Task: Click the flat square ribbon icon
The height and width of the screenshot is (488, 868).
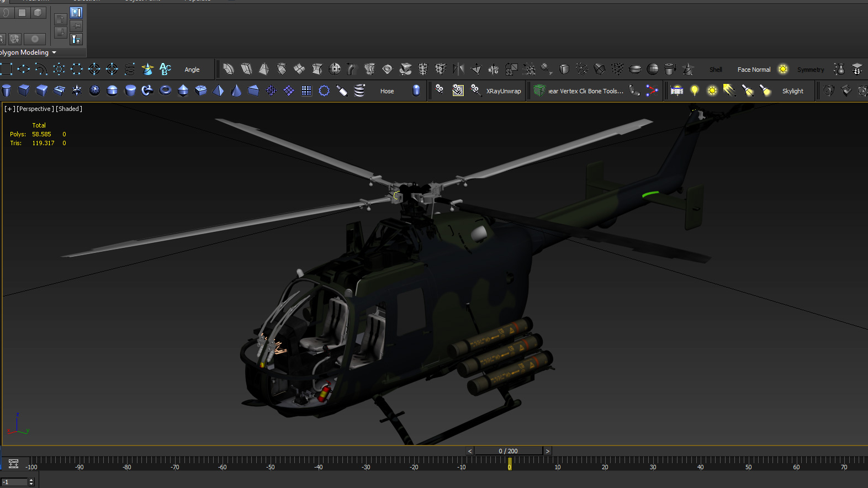Action: (22, 12)
